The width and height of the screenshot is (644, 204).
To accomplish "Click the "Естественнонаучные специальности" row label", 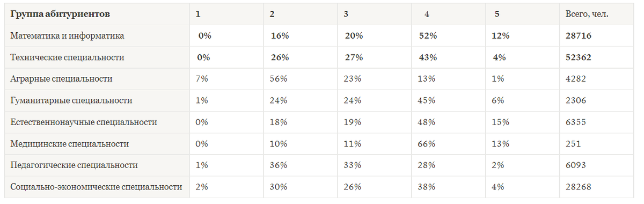I will (84, 122).
